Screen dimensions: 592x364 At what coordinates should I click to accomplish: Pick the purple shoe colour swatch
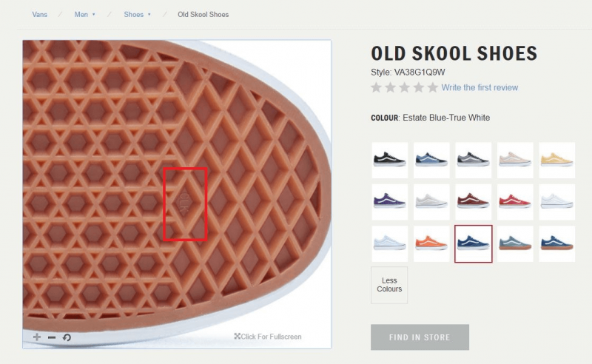click(389, 201)
